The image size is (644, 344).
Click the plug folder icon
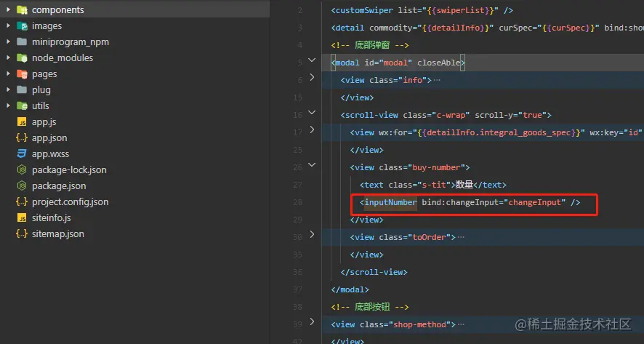pyautogui.click(x=22, y=89)
